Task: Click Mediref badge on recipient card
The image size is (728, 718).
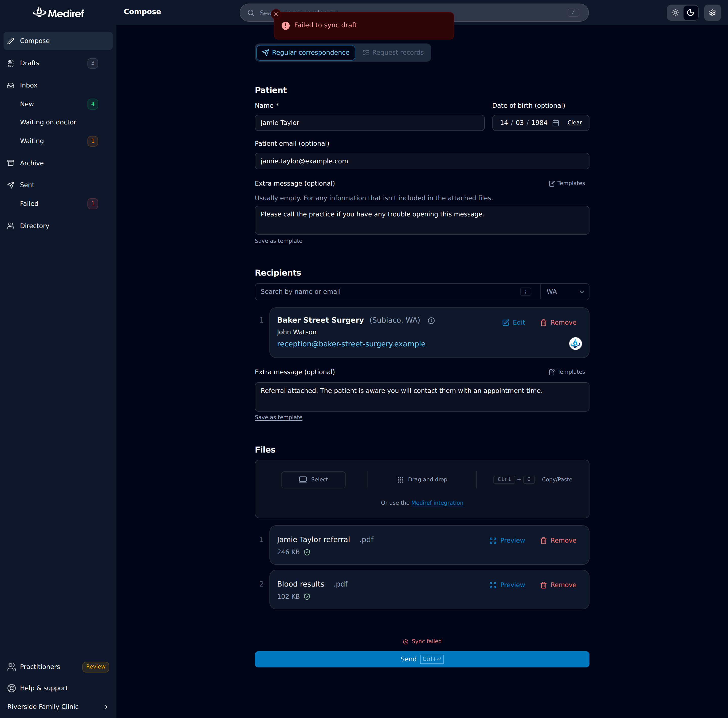Action: point(575,344)
